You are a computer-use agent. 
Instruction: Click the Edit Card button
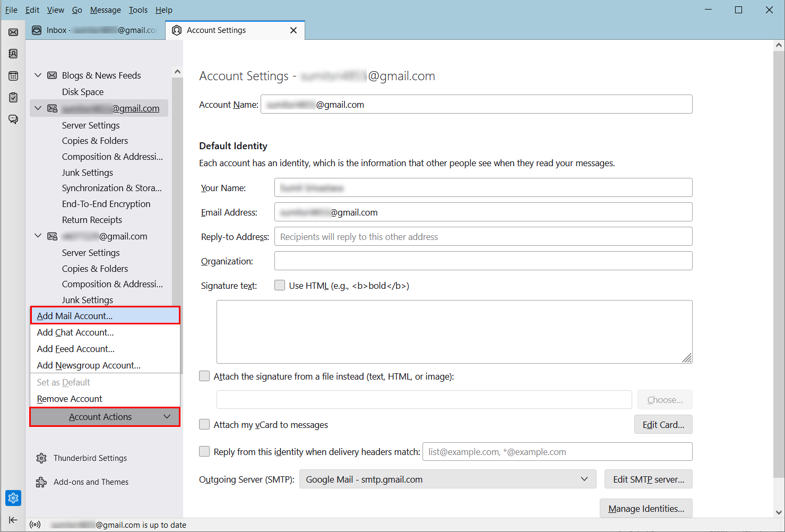[x=663, y=424]
